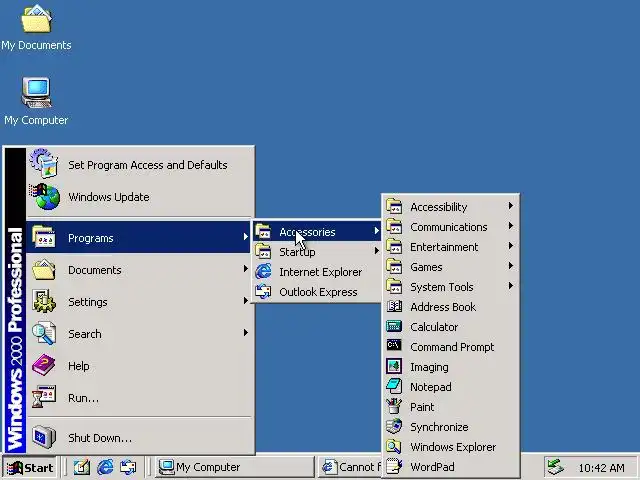Click the "Command Prompt" label
Screen dimensions: 640x480
pyautogui.click(x=452, y=347)
